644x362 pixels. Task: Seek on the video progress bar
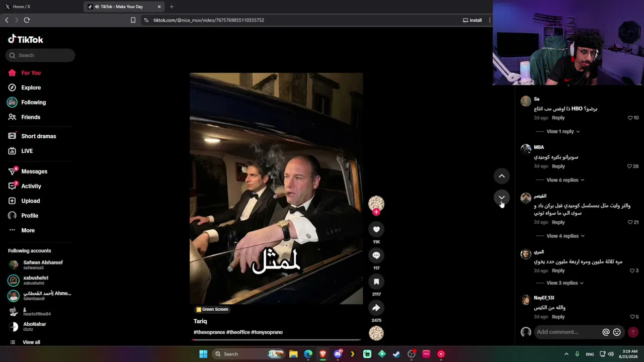tap(276, 340)
